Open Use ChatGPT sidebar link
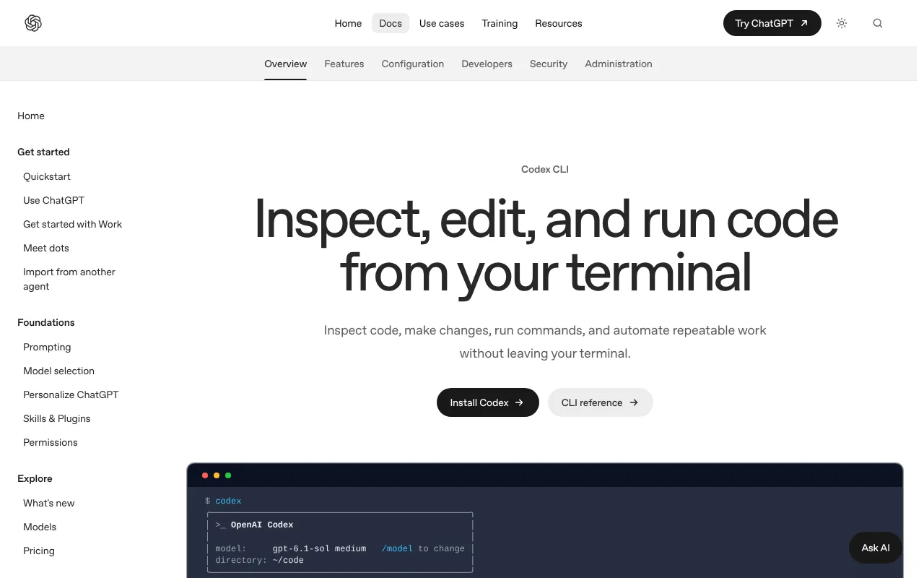Screen dimensions: 924x578 pyautogui.click(x=53, y=200)
